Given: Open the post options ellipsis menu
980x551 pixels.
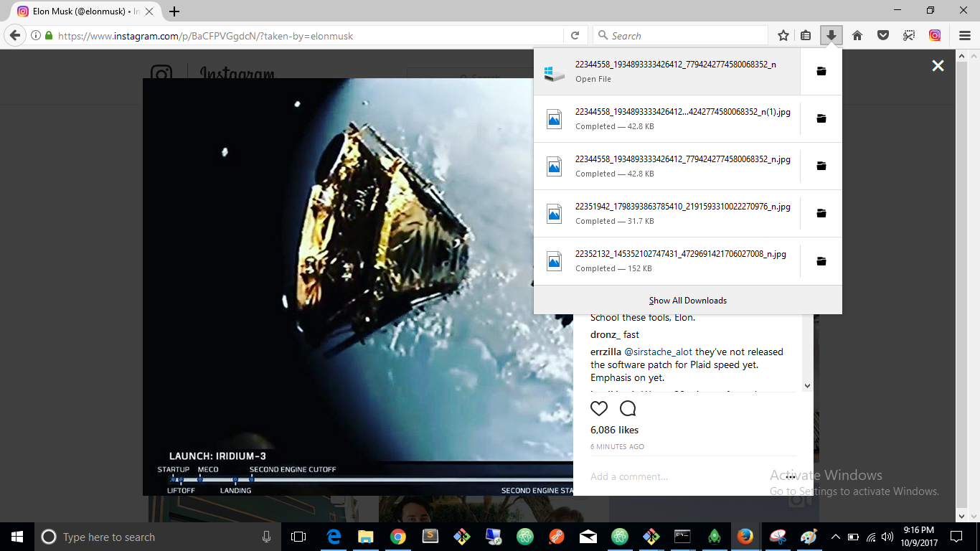Looking at the screenshot, I should pyautogui.click(x=791, y=476).
